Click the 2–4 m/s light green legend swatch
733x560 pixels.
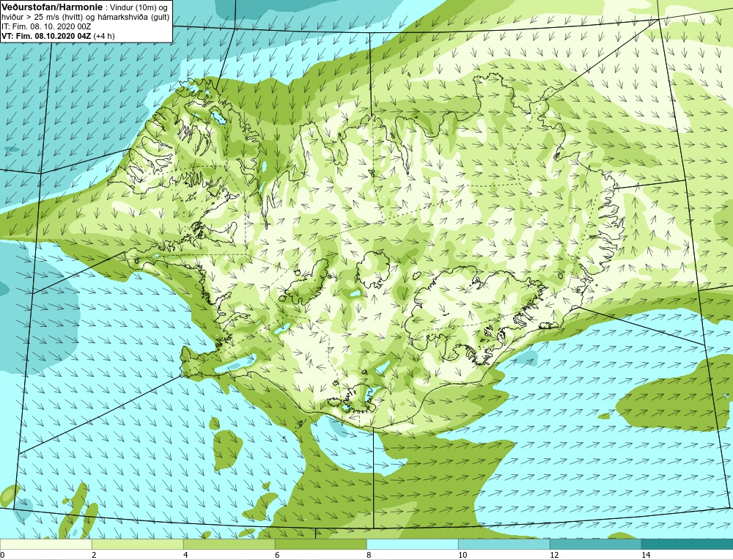[x=138, y=544]
